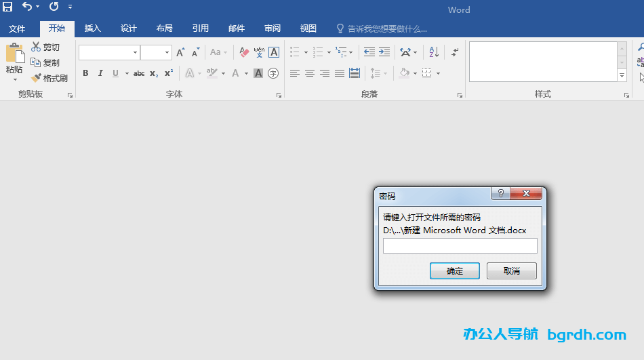644x360 pixels.
Task: Switch to the 设计 tab
Action: click(x=129, y=28)
